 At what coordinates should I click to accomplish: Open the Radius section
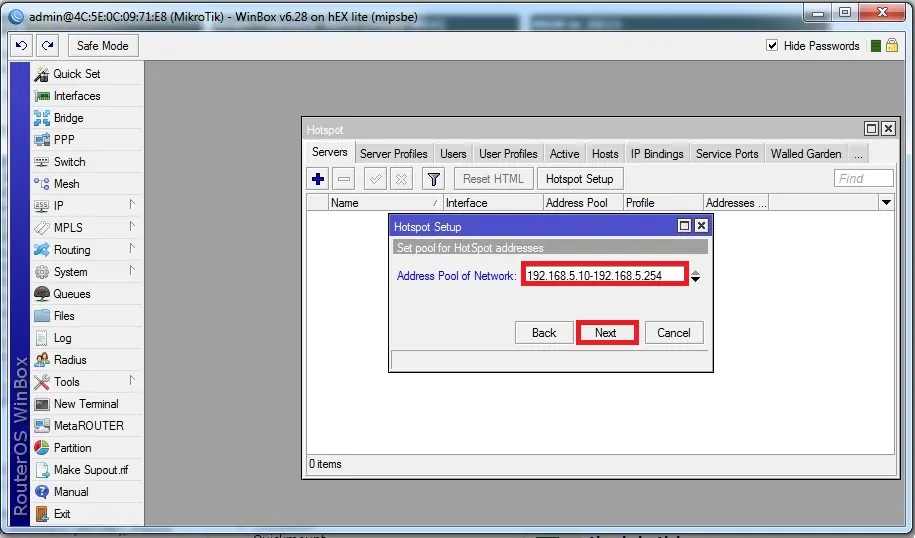coord(86,360)
